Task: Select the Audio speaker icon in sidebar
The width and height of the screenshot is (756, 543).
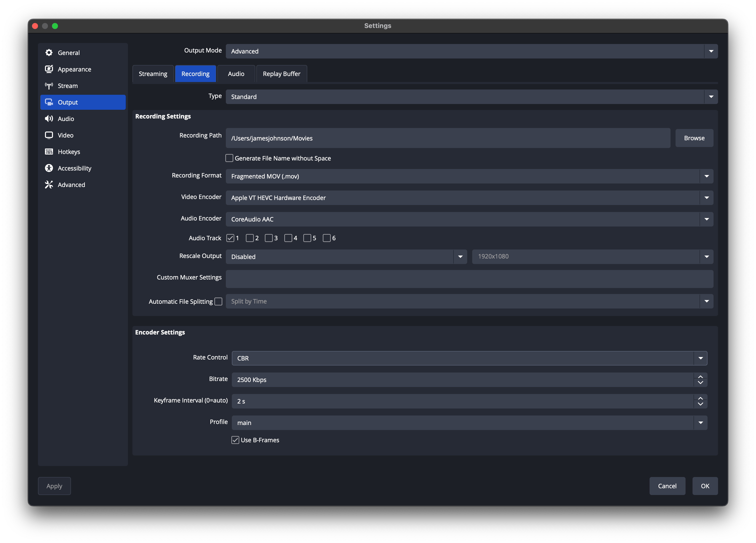Action: click(x=49, y=119)
